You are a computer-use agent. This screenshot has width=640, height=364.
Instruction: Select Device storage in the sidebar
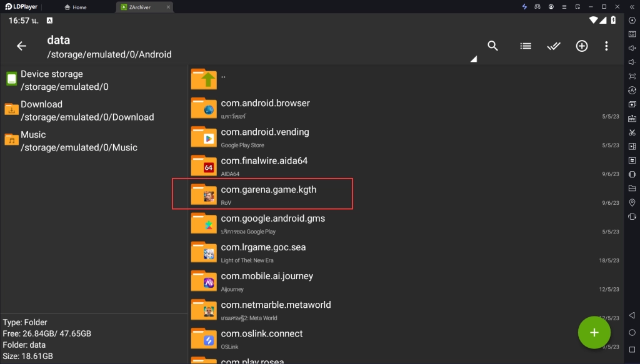[94, 81]
